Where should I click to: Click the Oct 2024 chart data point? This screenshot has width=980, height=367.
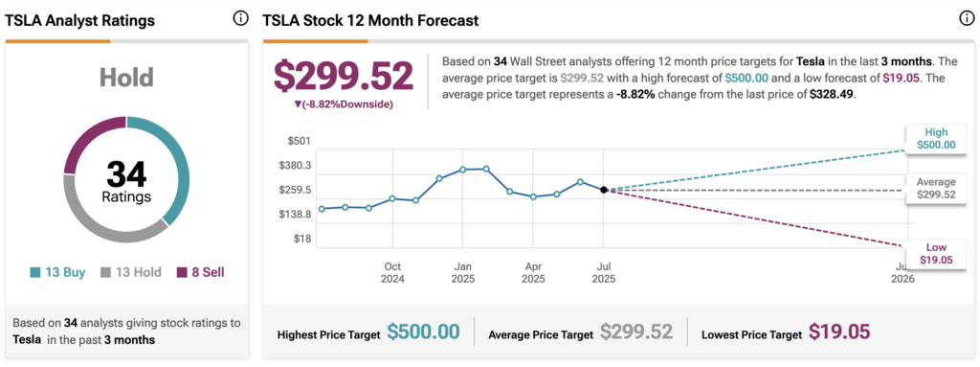click(392, 198)
